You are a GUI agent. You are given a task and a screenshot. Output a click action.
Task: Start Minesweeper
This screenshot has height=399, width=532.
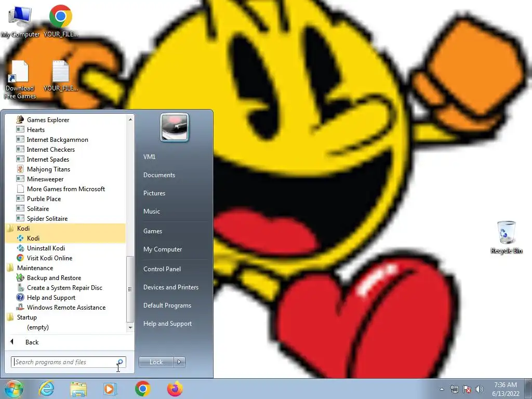45,179
